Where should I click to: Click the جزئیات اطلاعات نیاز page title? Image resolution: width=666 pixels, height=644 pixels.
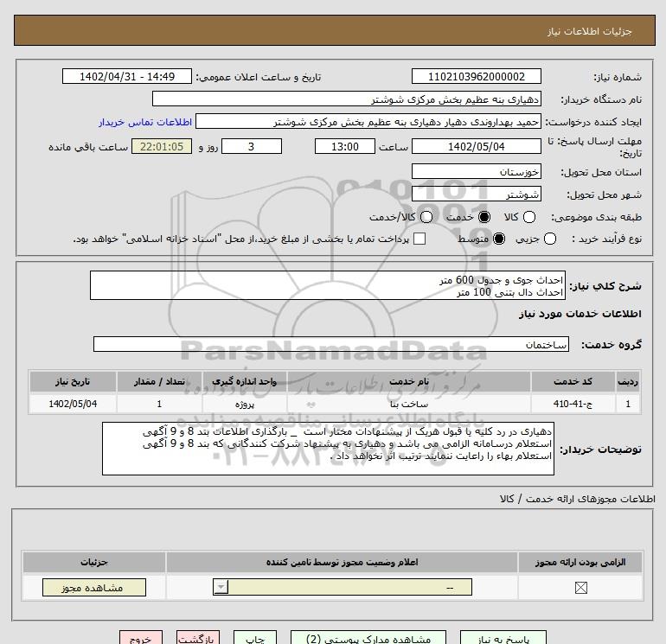coord(589,31)
